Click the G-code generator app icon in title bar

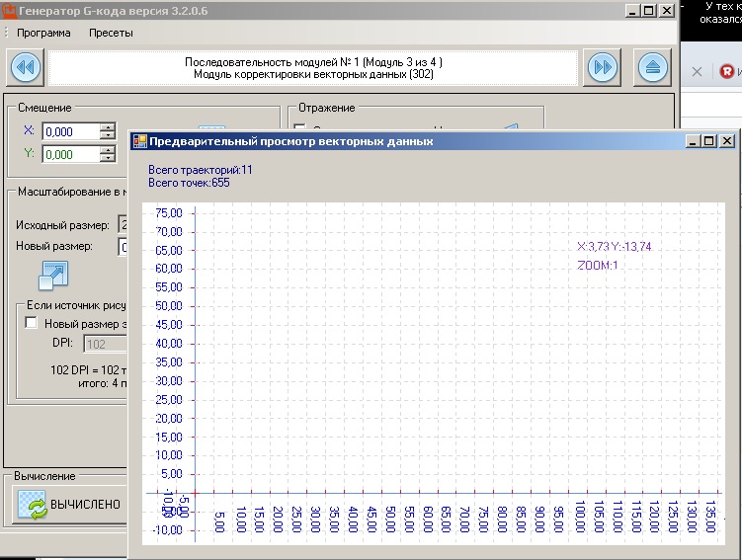(10, 10)
